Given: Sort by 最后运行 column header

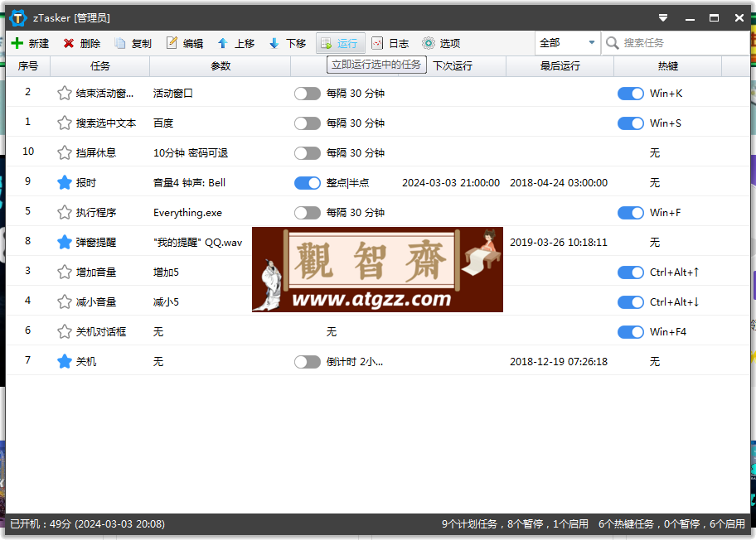Looking at the screenshot, I should coord(560,66).
